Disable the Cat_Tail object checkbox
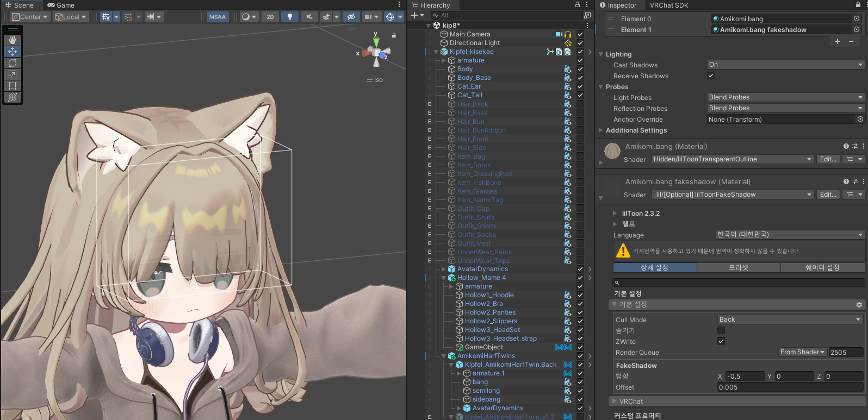This screenshot has width=868, height=420. click(580, 95)
